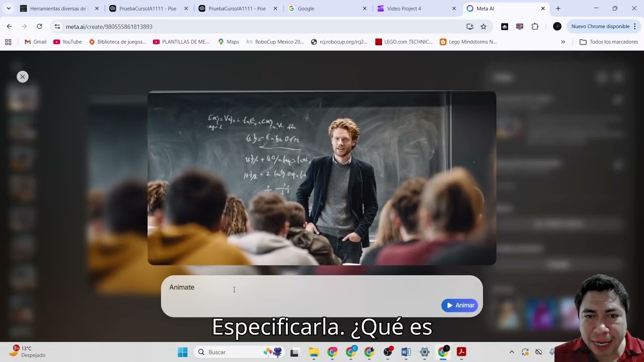The height and width of the screenshot is (362, 644).
Task: Click the sync icon in the system tray
Action: click(x=525, y=352)
